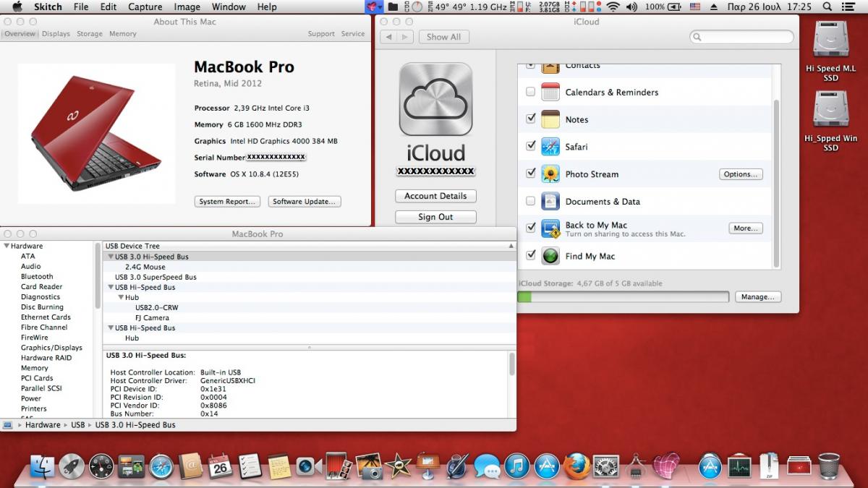868x488 pixels.
Task: Uncheck the Notes iCloud checkbox
Action: point(531,119)
